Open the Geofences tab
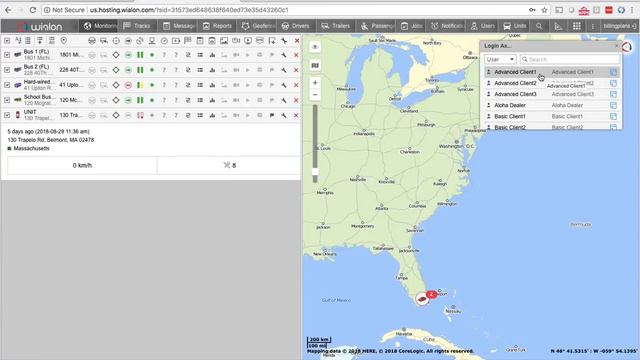 257,26
